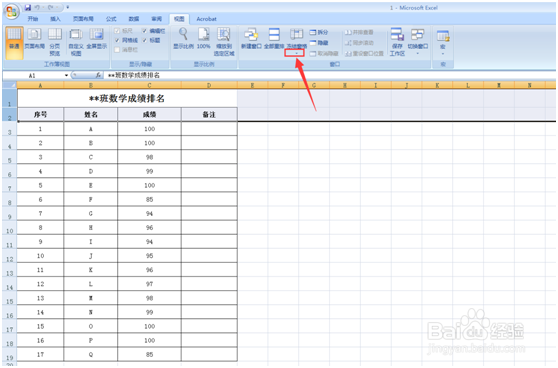Open 分页预览 page break preview
Screen dimensions: 558x368
[55, 42]
